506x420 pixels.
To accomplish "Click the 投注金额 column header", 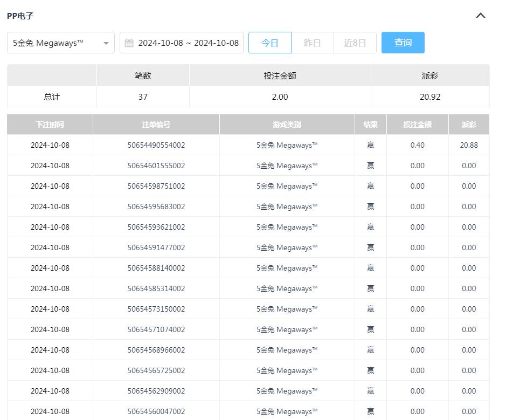I will pyautogui.click(x=417, y=124).
